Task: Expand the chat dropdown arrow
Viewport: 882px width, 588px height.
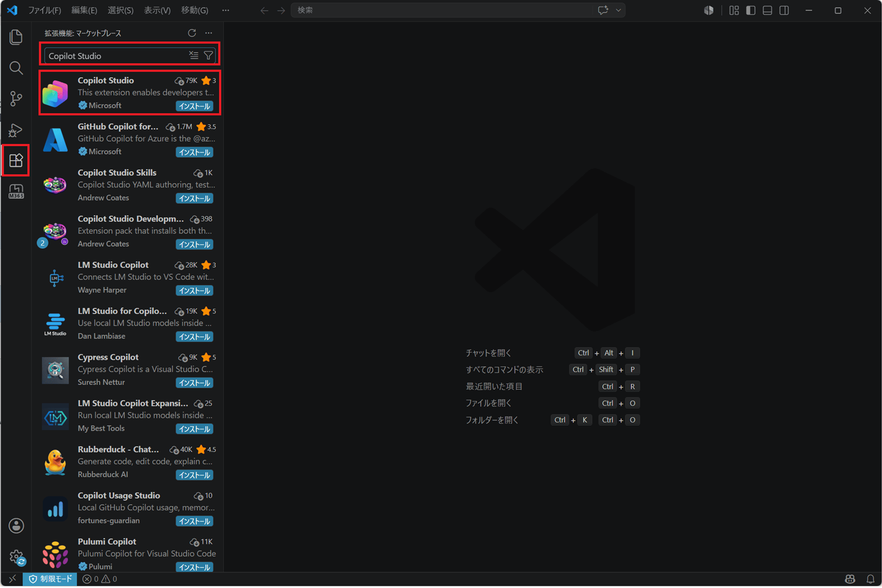Action: point(618,10)
